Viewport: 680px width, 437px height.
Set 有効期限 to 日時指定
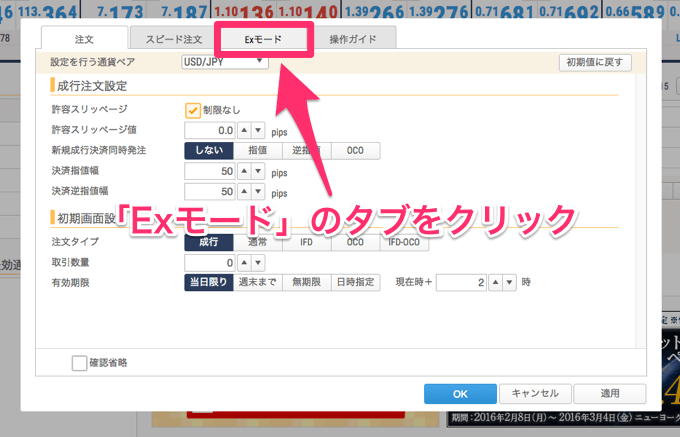355,283
